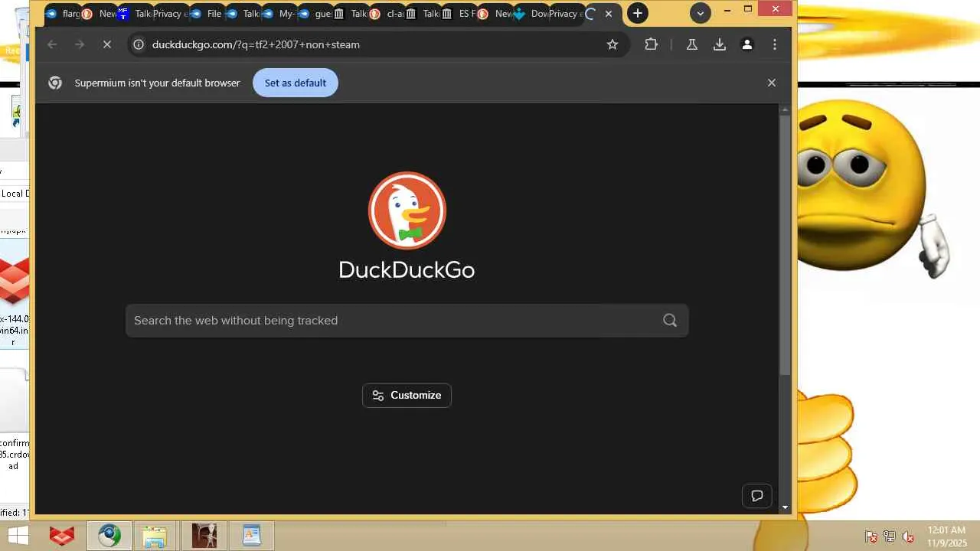Open the Windows Start button
The width and height of the screenshot is (980, 551).
coord(18,536)
